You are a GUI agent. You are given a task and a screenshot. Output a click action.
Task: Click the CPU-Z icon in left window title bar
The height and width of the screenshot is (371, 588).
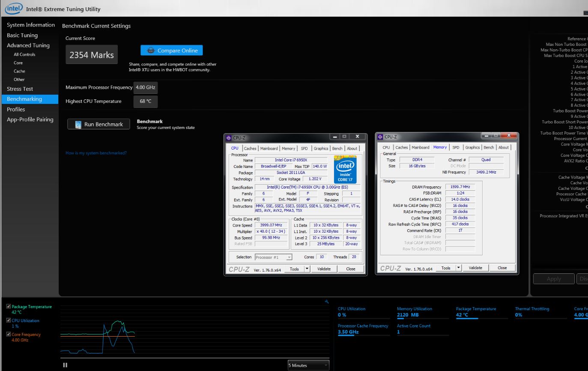229,138
